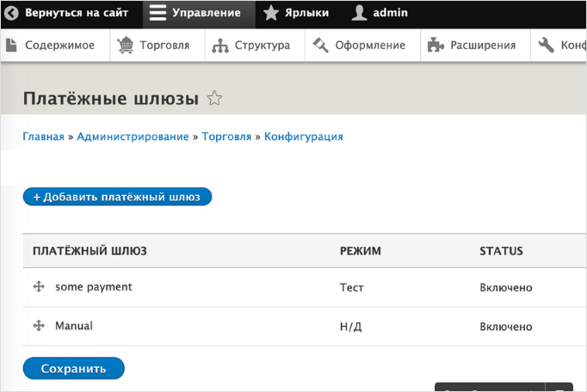Go to Администрирование breadcrumb link
The height and width of the screenshot is (392, 587).
coord(133,137)
